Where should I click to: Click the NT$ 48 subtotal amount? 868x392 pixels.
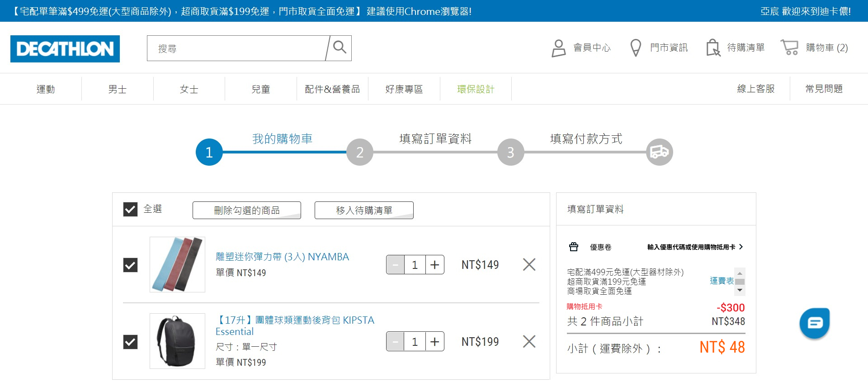coord(722,347)
